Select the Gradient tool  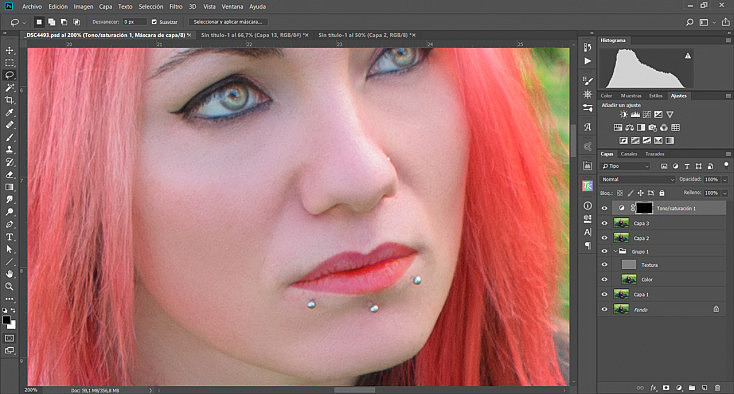click(9, 187)
